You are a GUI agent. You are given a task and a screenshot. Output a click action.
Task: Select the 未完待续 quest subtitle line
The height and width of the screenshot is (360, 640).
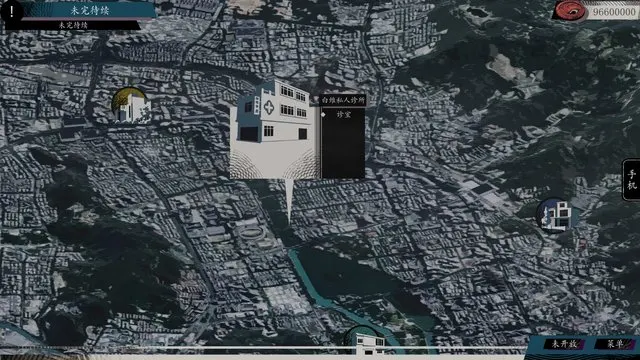pos(73,25)
